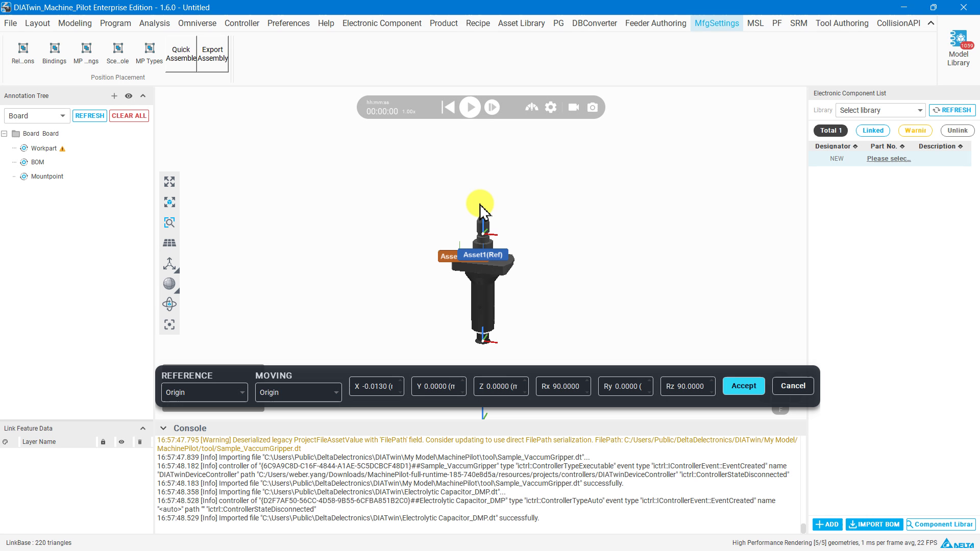
Task: Open the MfgSettings ribbon tab
Action: 717,23
